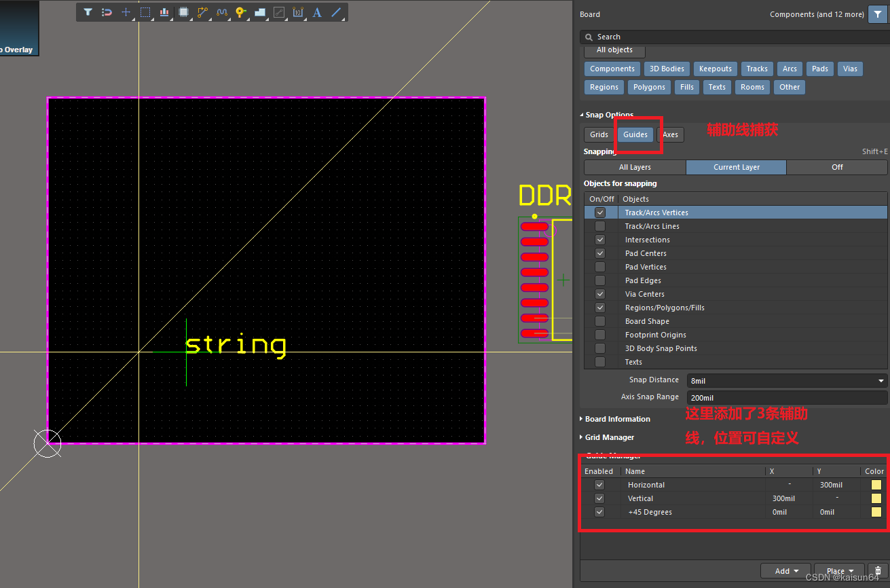Enable the Track/Arcs Lines snapping checkbox

pyautogui.click(x=600, y=226)
